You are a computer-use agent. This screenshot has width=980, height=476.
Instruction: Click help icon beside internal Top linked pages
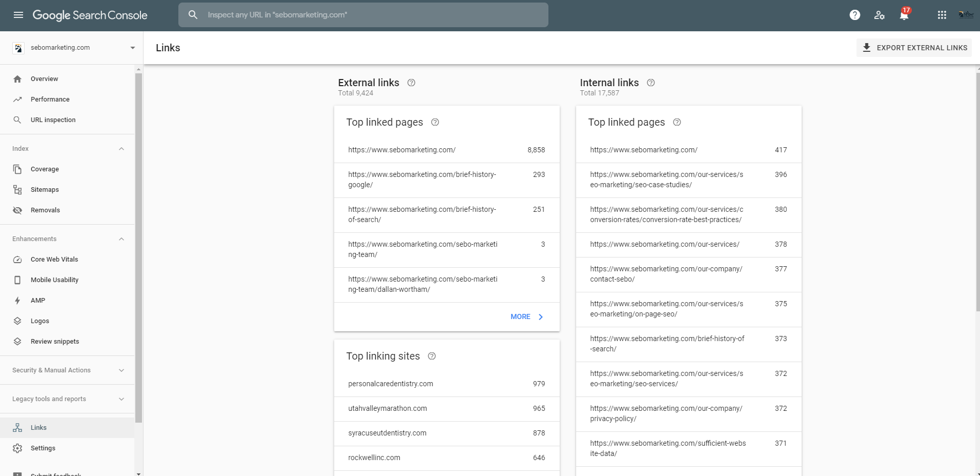677,122
